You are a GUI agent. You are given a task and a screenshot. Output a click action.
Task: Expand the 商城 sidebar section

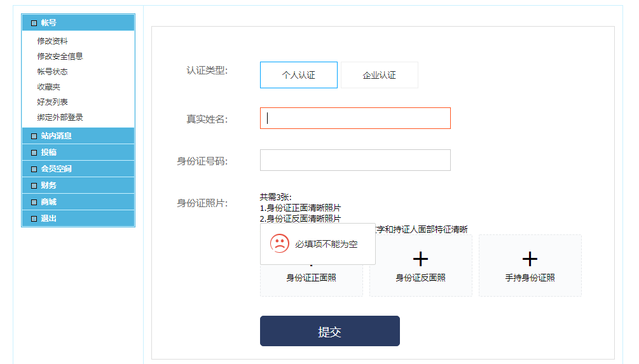(x=48, y=202)
